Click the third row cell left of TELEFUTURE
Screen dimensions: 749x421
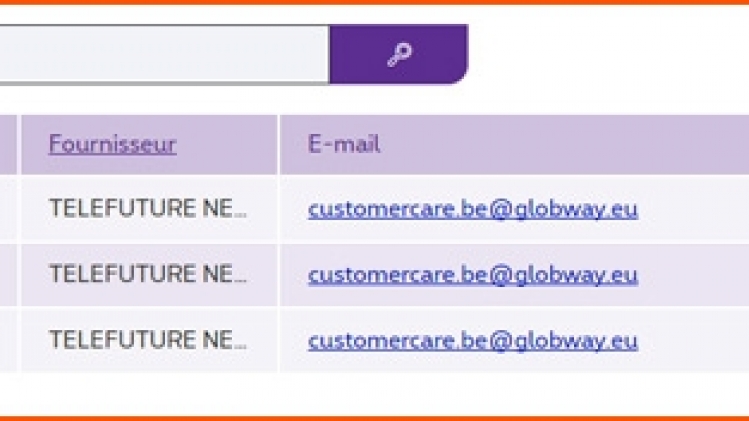click(x=8, y=340)
